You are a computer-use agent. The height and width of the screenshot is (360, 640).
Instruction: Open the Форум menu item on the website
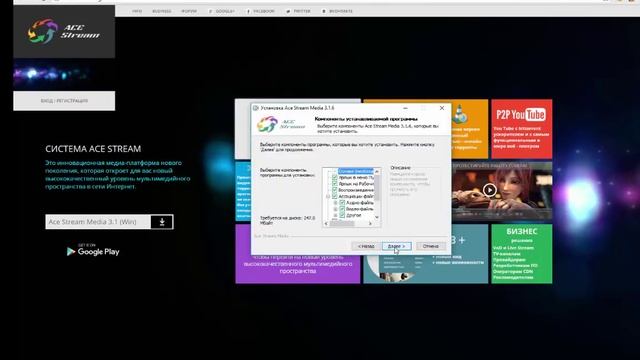pos(189,11)
